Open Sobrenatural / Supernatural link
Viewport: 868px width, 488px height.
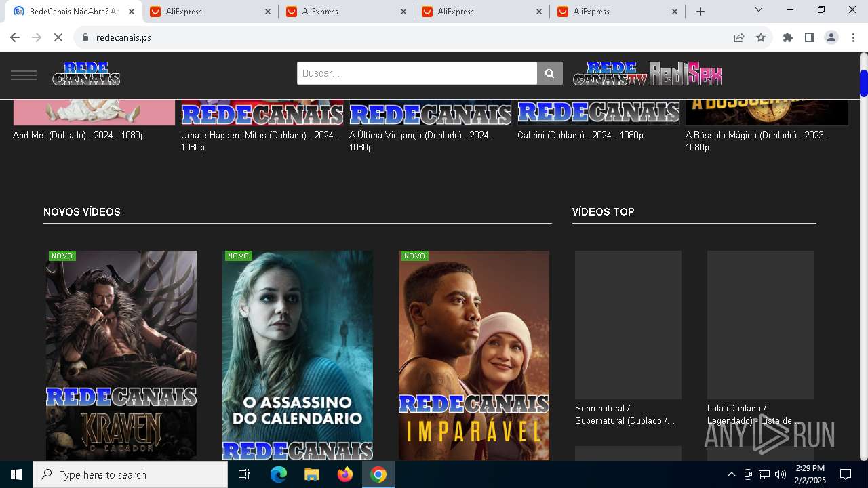coord(625,414)
